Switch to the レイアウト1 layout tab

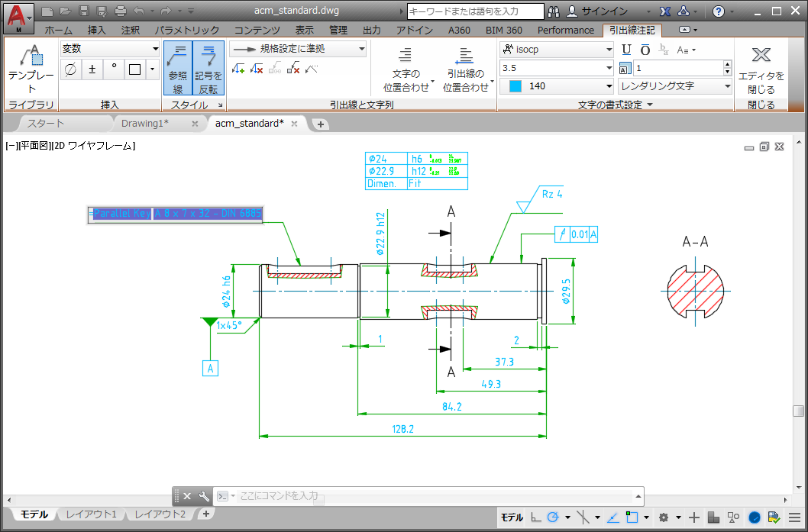point(91,514)
